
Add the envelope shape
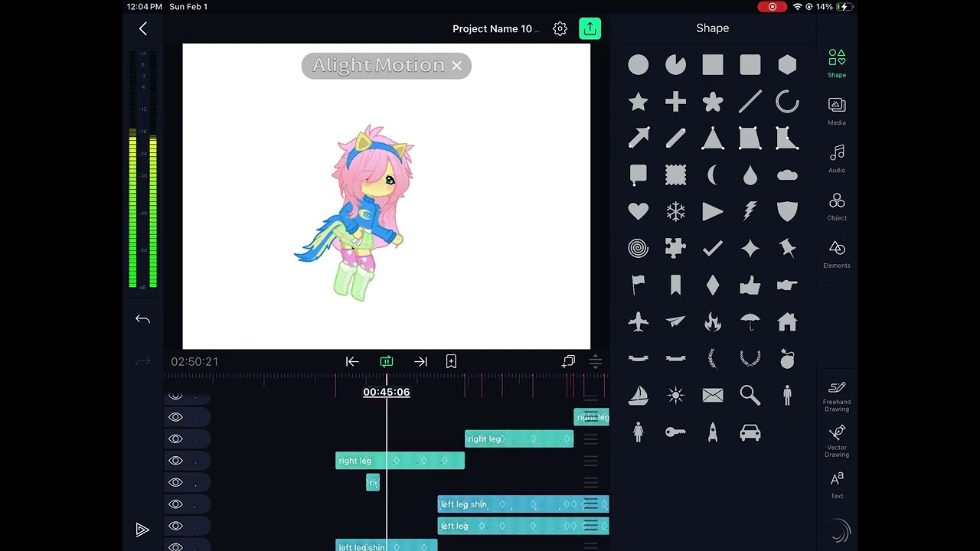[713, 395]
